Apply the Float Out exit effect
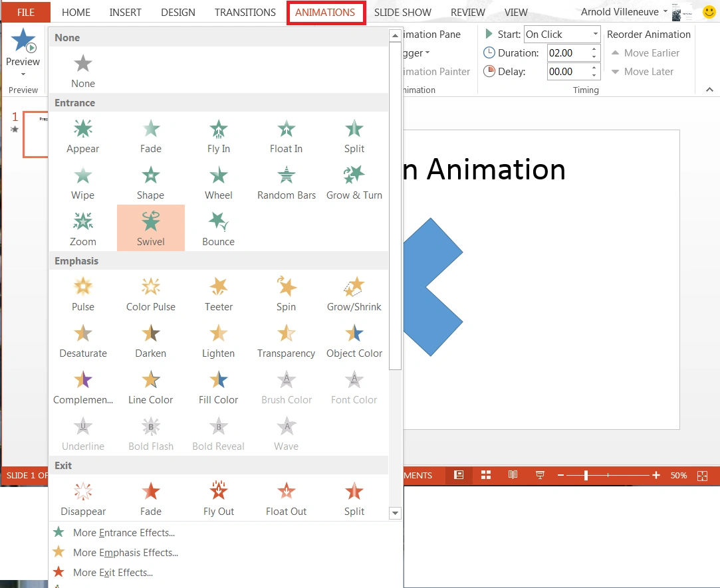 point(286,498)
